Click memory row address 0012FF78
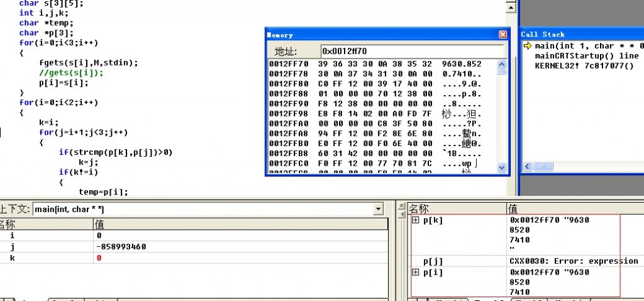Image resolution: width=644 pixels, height=301 pixels. 289,74
